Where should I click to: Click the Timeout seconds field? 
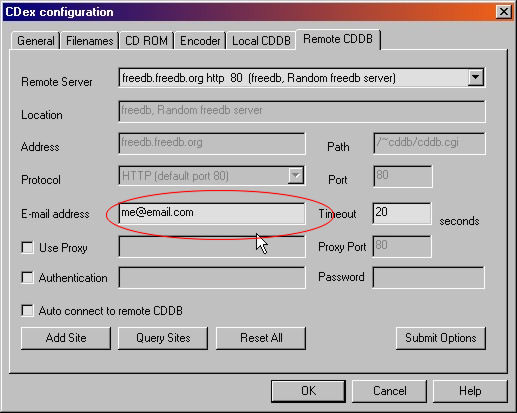pyautogui.click(x=402, y=213)
